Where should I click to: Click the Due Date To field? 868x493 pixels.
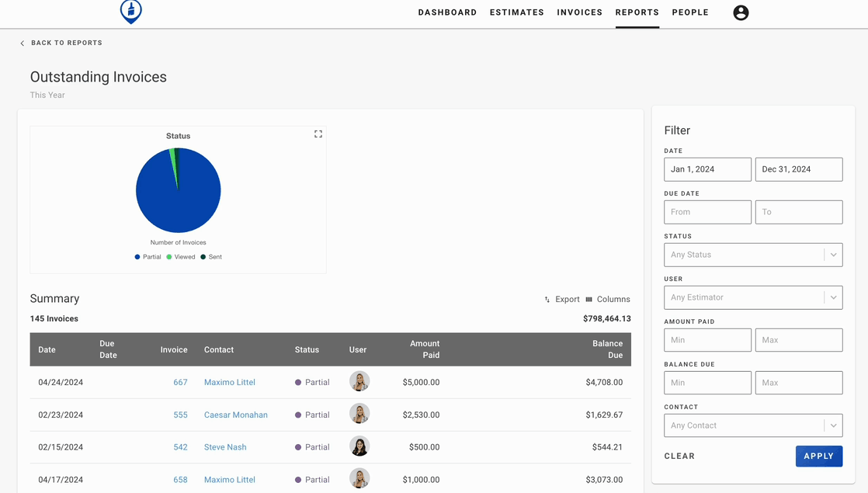coord(799,212)
